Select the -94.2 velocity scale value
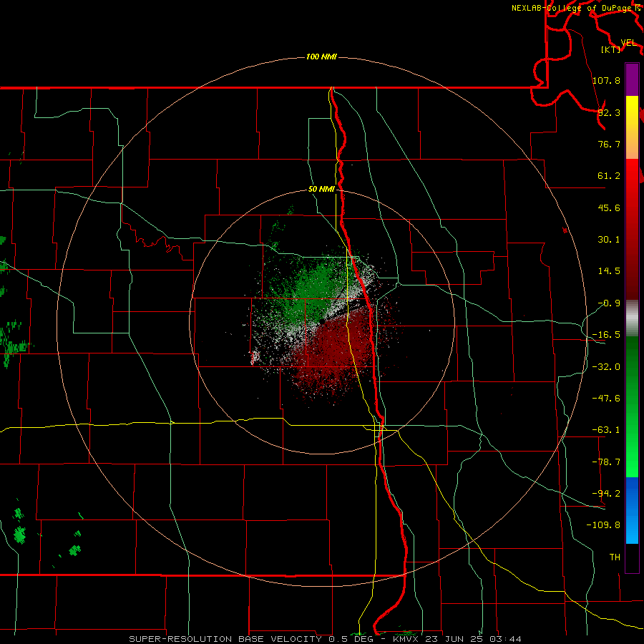The image size is (644, 644). coord(606,494)
